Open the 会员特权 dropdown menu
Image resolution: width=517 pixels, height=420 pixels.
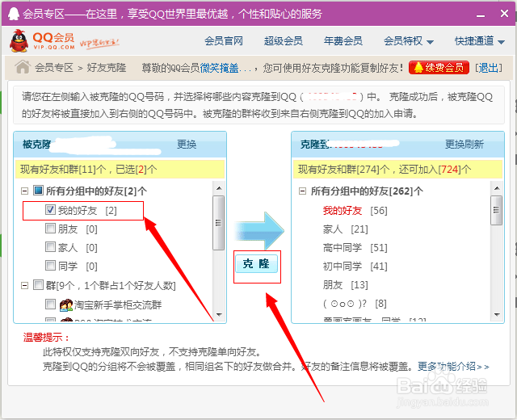click(x=408, y=41)
